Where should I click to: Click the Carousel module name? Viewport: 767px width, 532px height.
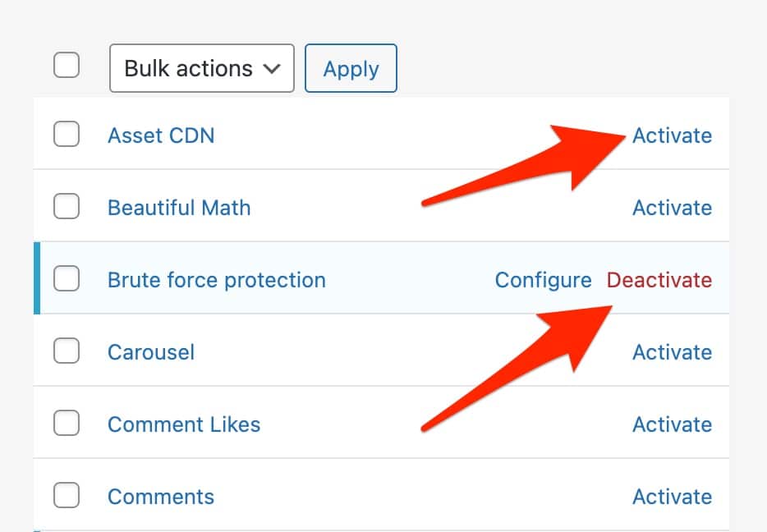tap(151, 352)
